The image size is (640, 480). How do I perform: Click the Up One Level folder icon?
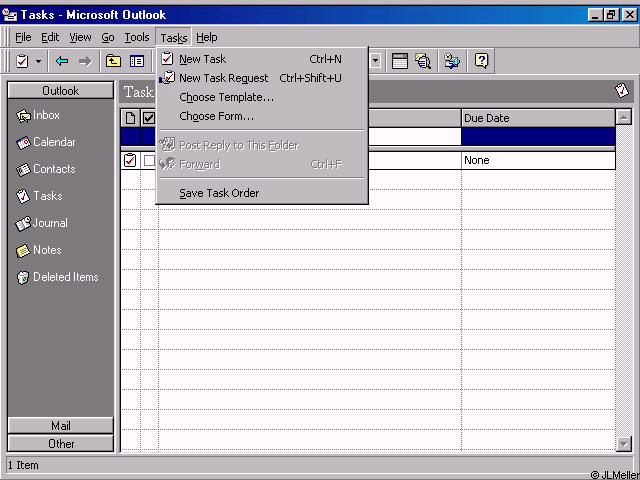pyautogui.click(x=113, y=62)
